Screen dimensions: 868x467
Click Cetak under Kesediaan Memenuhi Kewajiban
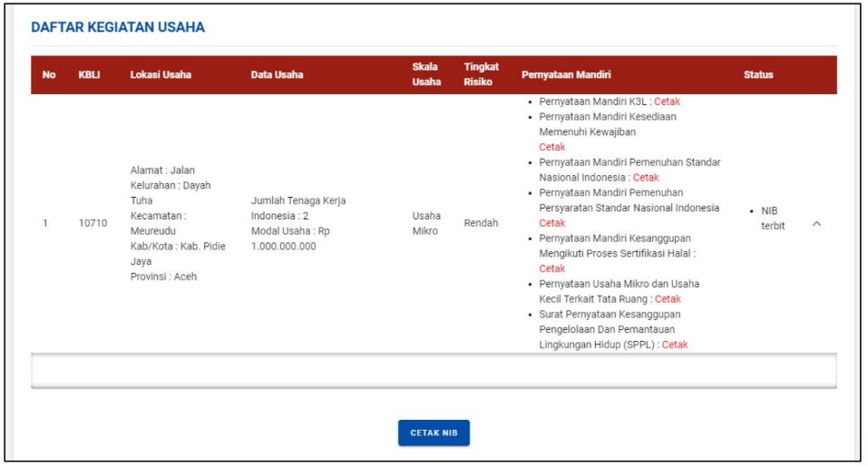(x=551, y=147)
